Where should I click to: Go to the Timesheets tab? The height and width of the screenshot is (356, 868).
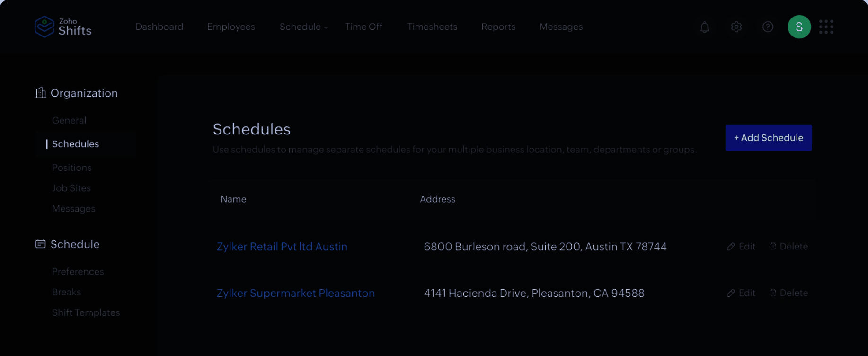[432, 27]
